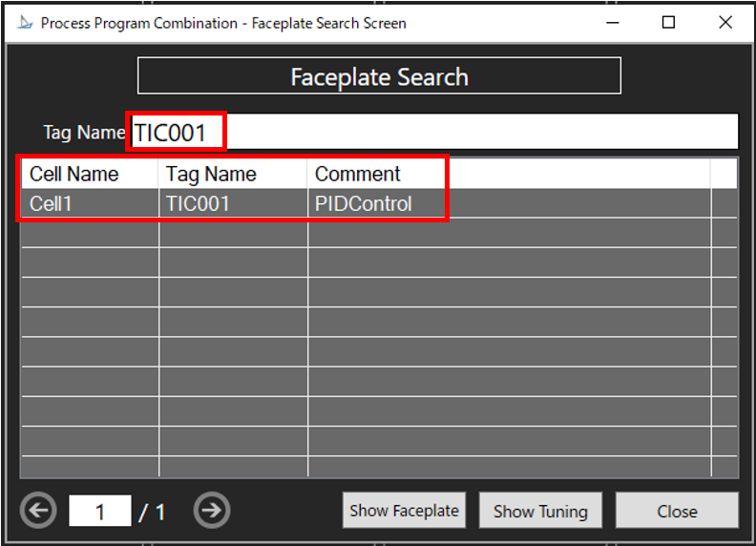Go to the previous results page arrow

pos(38,511)
